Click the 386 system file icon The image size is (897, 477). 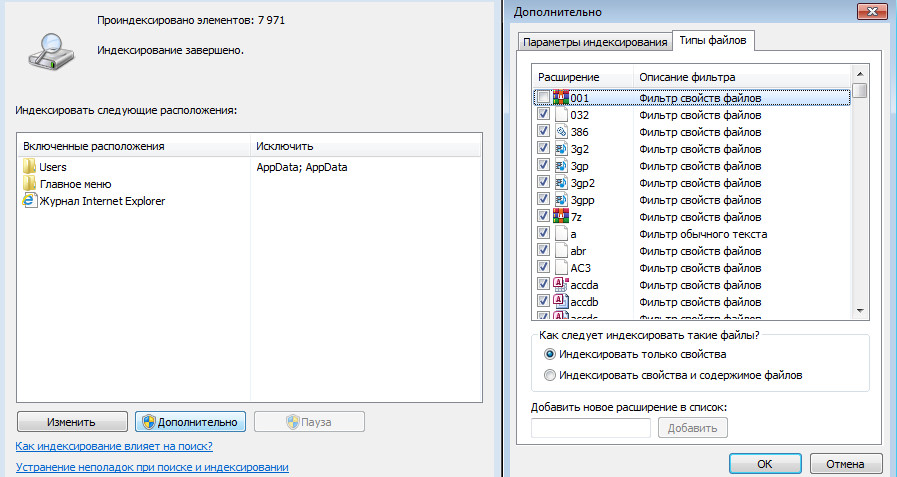coord(561,131)
